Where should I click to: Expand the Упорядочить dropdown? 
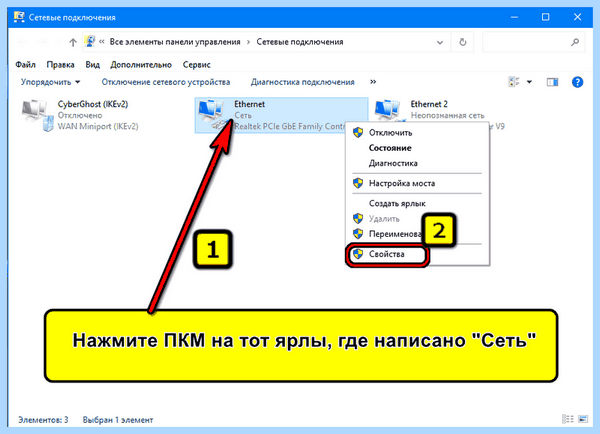(x=50, y=82)
